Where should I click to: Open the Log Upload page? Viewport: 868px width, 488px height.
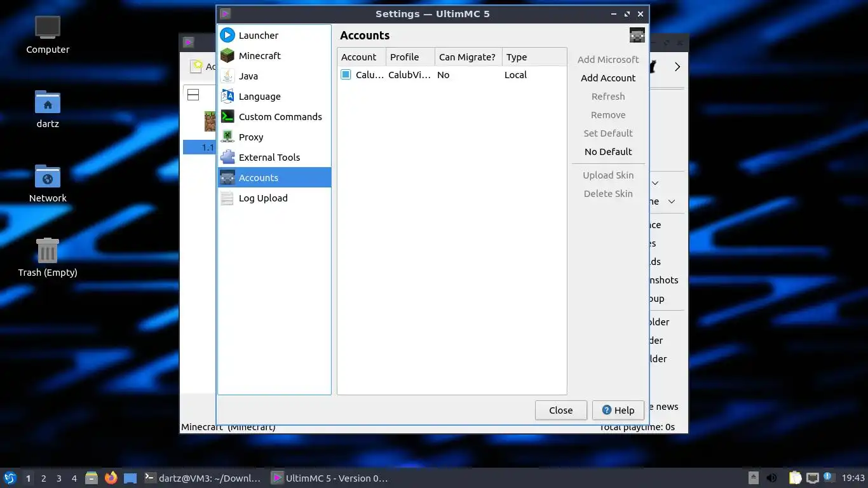[x=275, y=198]
